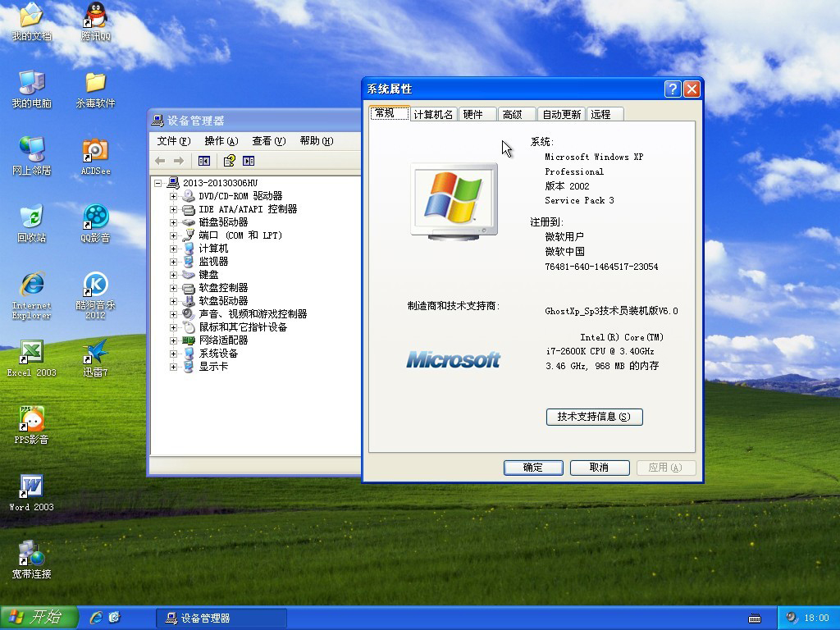840x630 pixels.
Task: Click 技术支持信息(S) button
Action: click(x=594, y=417)
